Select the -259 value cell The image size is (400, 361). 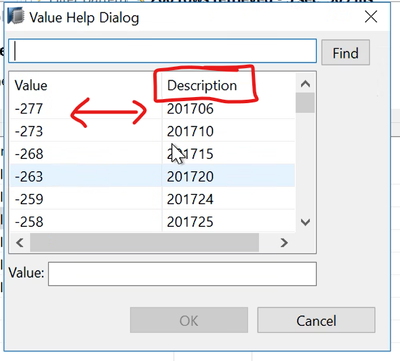tap(86, 199)
